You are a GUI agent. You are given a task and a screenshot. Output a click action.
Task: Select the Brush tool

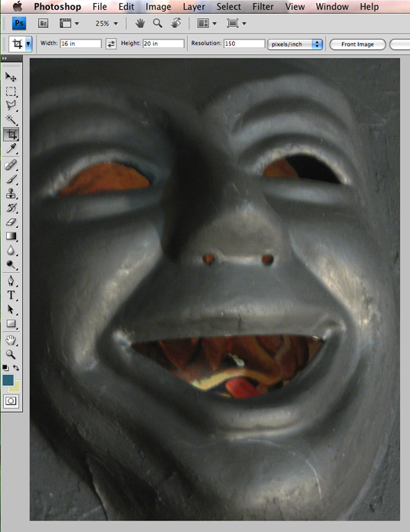tap(11, 179)
